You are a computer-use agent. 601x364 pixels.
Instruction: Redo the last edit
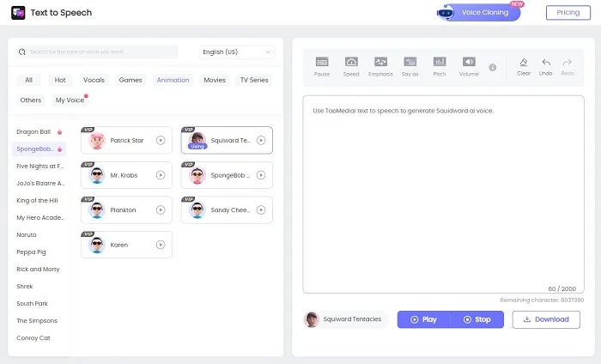click(x=568, y=62)
